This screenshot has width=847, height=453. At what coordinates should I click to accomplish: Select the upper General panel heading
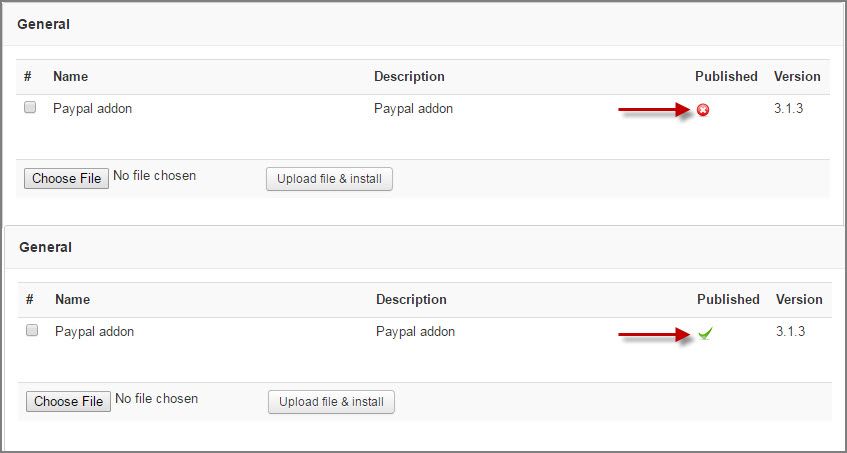coord(43,24)
